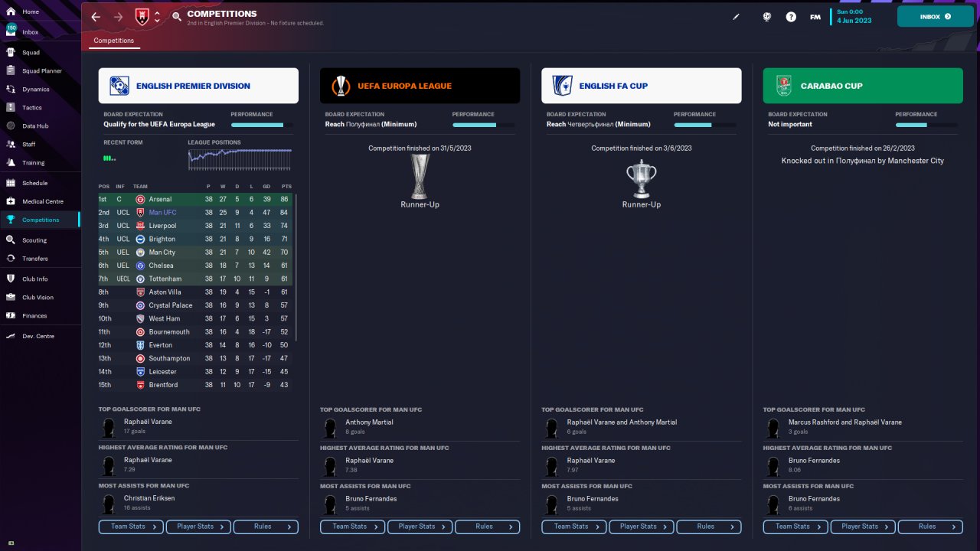This screenshot has width=980, height=551.
Task: Open the FM menu logo
Action: 815,17
